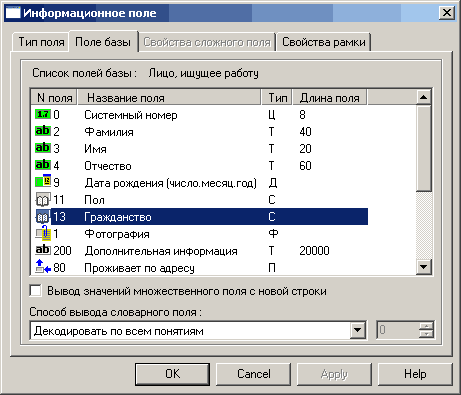Viewport: 461px width, 395px height.
Task: Click the Apply button
Action: tap(334, 374)
